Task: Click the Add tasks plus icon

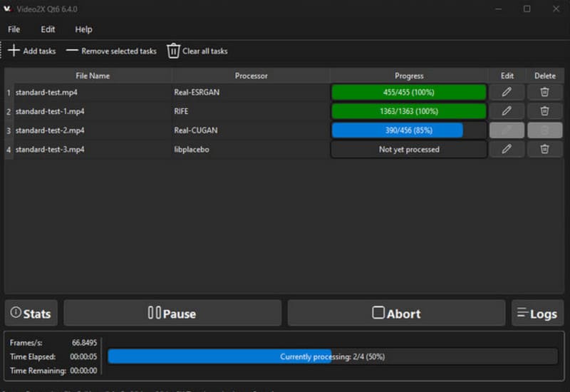Action: 14,51
